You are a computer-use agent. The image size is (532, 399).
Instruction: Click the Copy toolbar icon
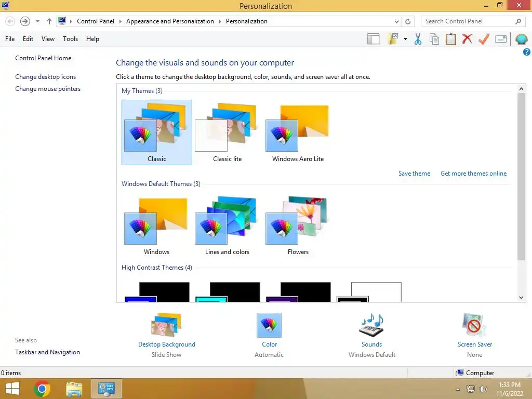pos(434,39)
